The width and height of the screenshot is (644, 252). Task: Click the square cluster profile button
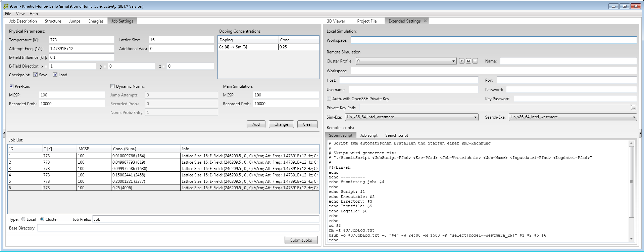coord(468,61)
